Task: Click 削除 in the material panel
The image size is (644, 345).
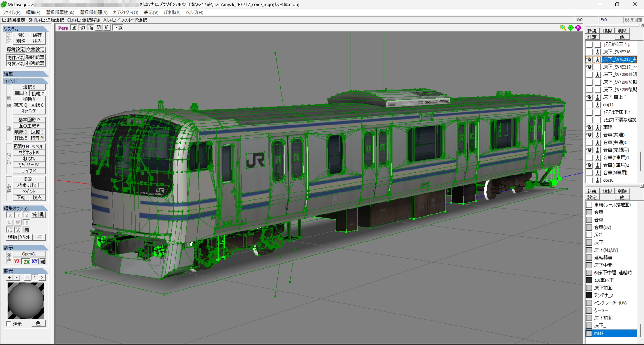Action: (x=622, y=191)
